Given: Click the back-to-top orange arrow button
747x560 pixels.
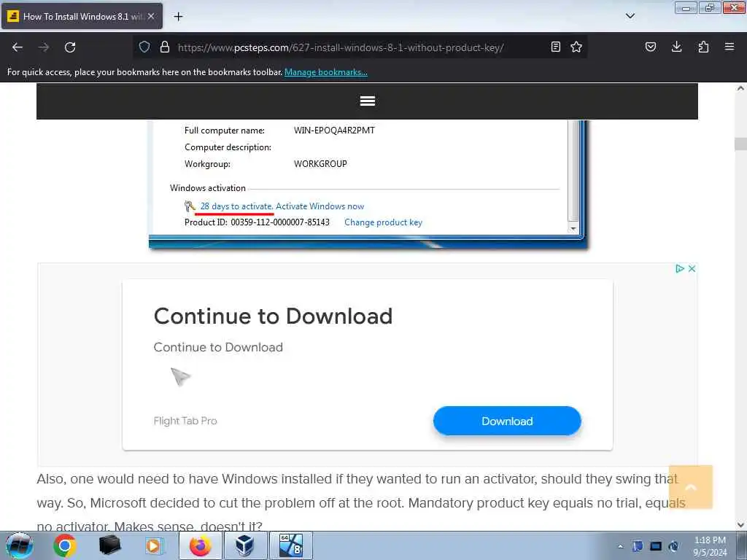Looking at the screenshot, I should pyautogui.click(x=691, y=487).
